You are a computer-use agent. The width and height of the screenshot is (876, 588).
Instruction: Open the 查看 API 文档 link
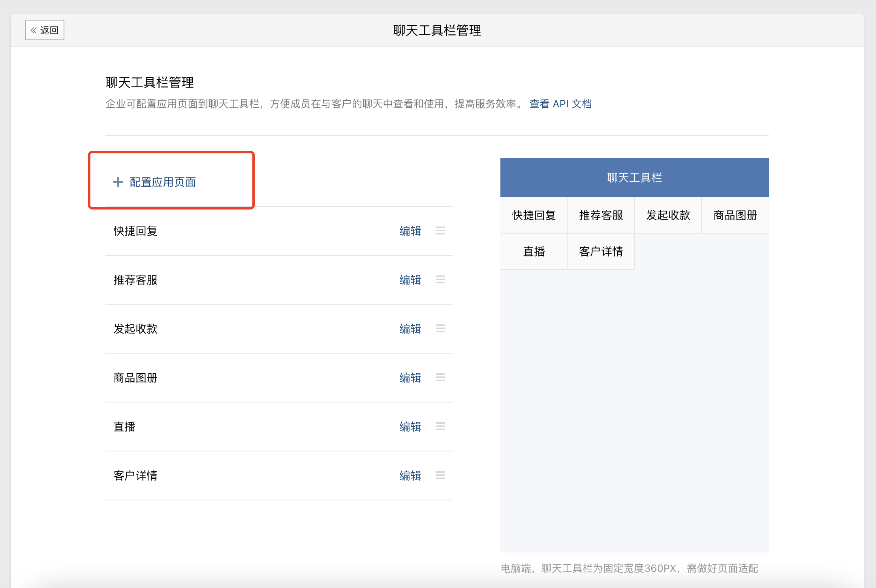point(560,104)
